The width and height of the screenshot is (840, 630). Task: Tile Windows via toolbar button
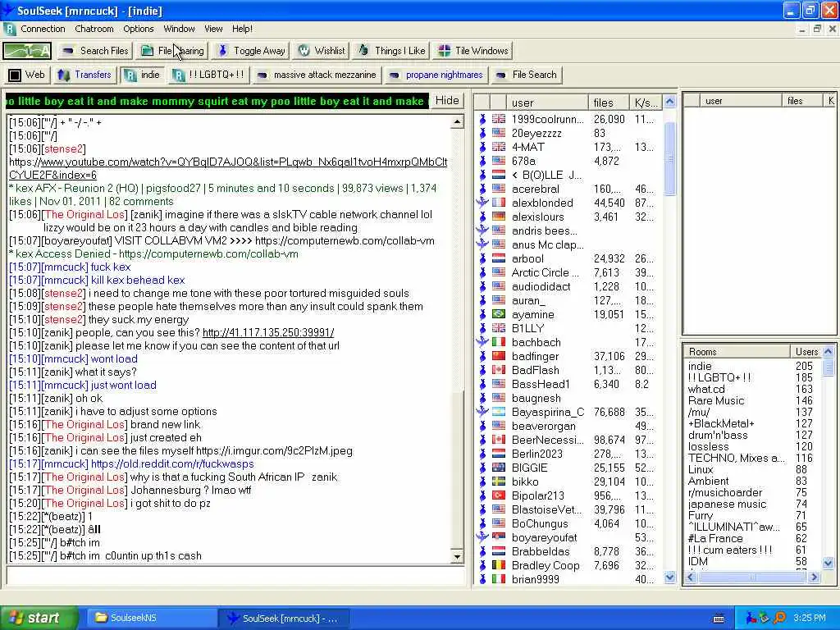tap(473, 51)
